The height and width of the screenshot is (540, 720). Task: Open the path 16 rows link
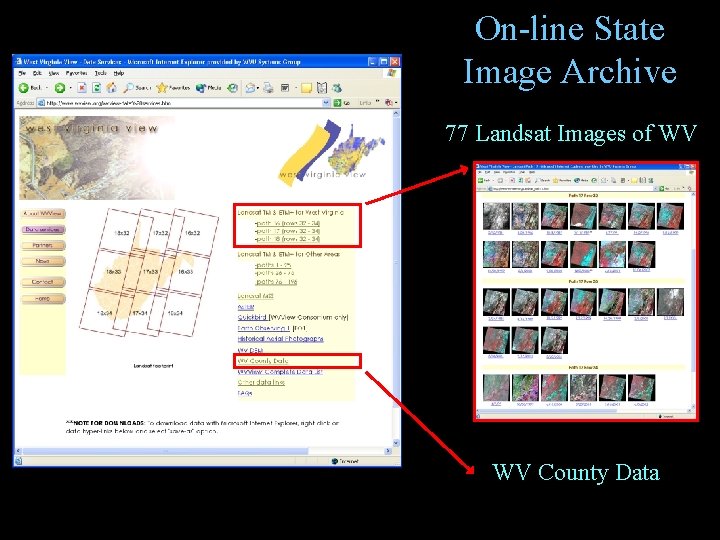click(x=287, y=223)
